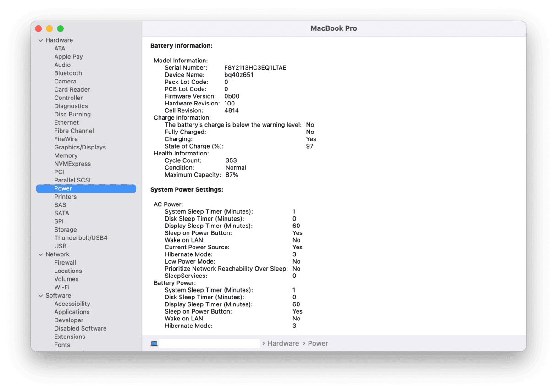The width and height of the screenshot is (557, 392).
Task: Select Extensions under Software
Action: (x=70, y=337)
